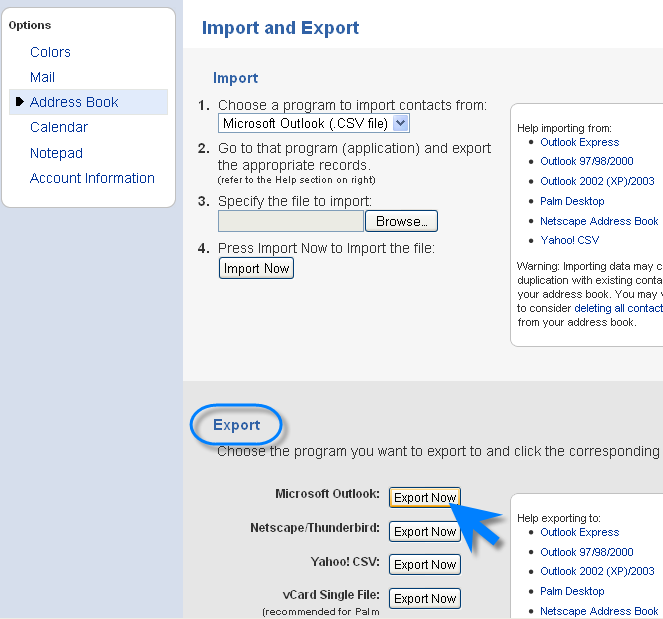Open Outlook Express import help link
Viewport: 663px width, 619px height.
point(579,142)
